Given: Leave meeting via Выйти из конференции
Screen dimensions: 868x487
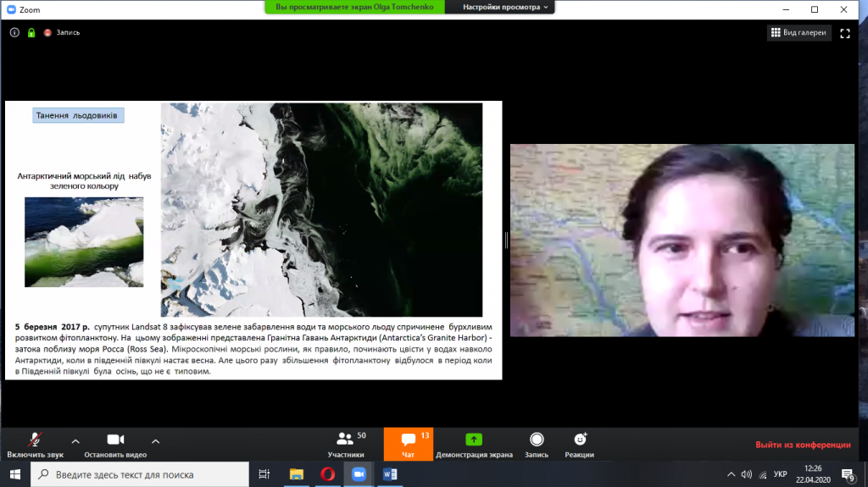Looking at the screenshot, I should [x=803, y=445].
